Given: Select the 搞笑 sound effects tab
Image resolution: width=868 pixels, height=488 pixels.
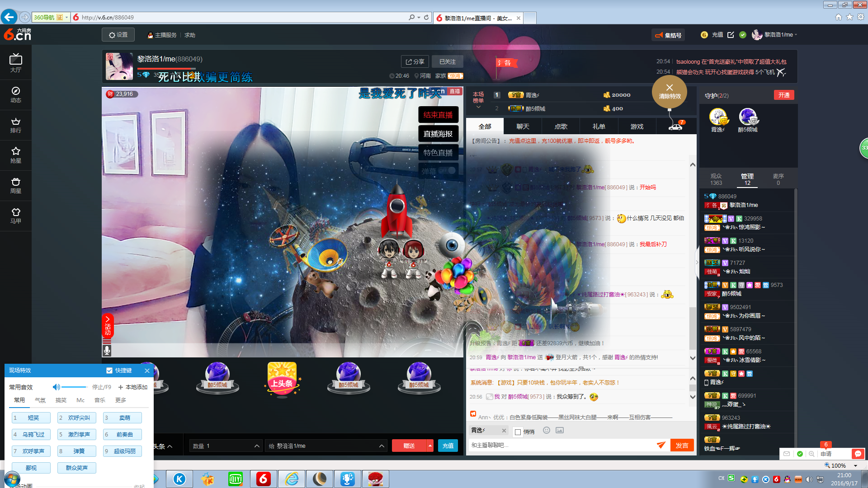Looking at the screenshot, I should (61, 400).
